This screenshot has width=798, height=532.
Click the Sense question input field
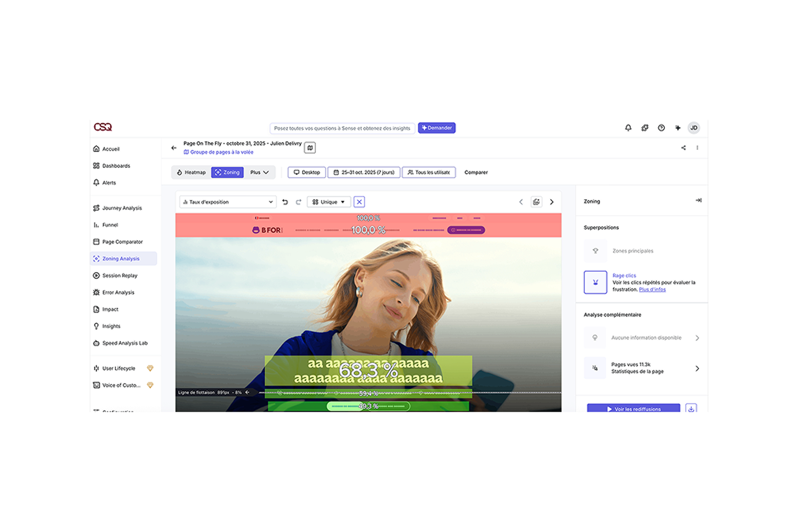[x=342, y=128]
